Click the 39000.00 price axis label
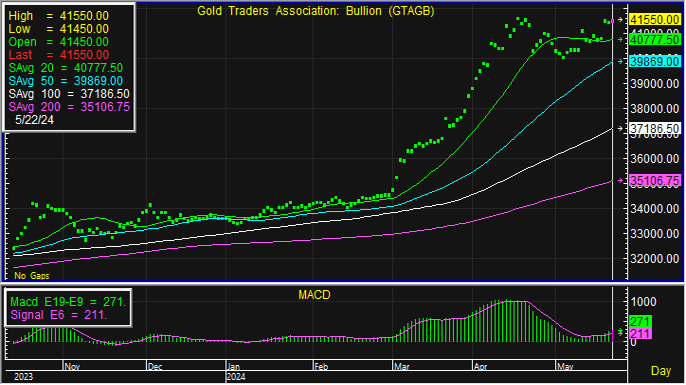This screenshot has height=385, width=686. pyautogui.click(x=654, y=84)
